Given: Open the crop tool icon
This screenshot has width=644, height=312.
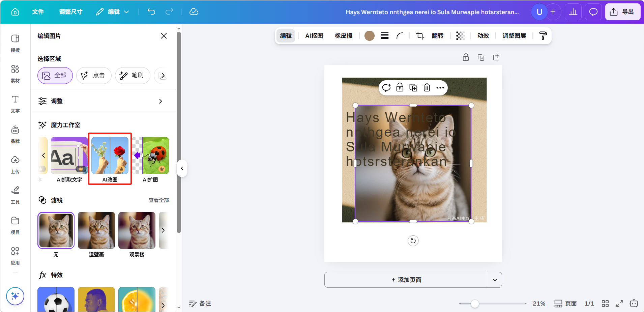Looking at the screenshot, I should pos(420,36).
